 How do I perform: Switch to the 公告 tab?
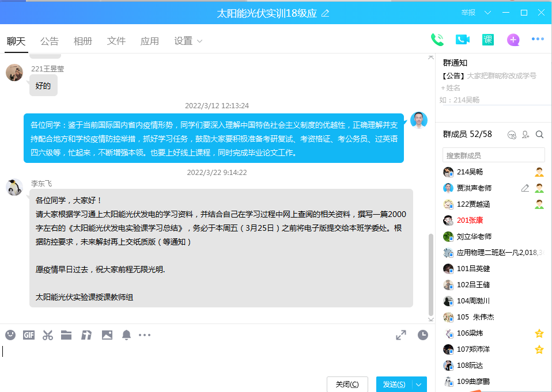tap(50, 41)
